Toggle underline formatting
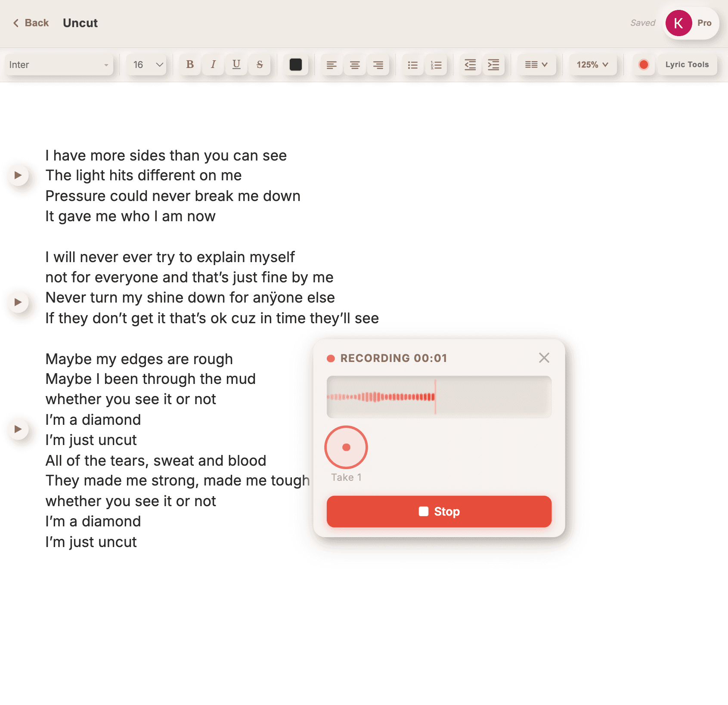Viewport: 728px width, 705px height. pyautogui.click(x=236, y=65)
